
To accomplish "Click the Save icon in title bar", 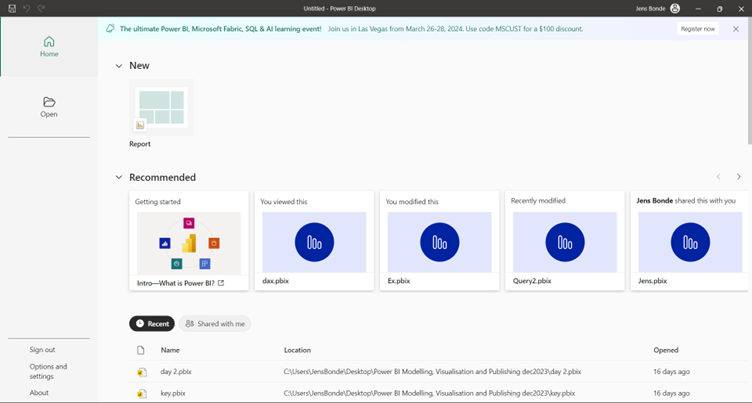I will [x=12, y=8].
